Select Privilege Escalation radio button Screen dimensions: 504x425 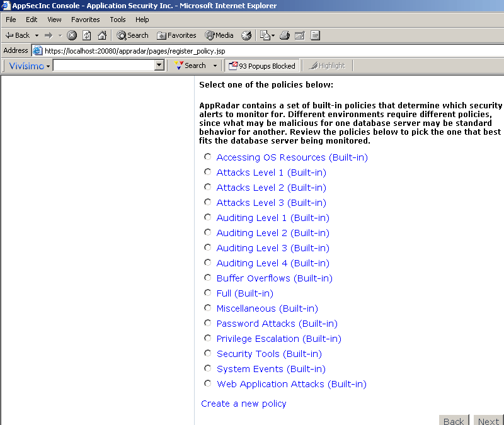click(x=208, y=338)
